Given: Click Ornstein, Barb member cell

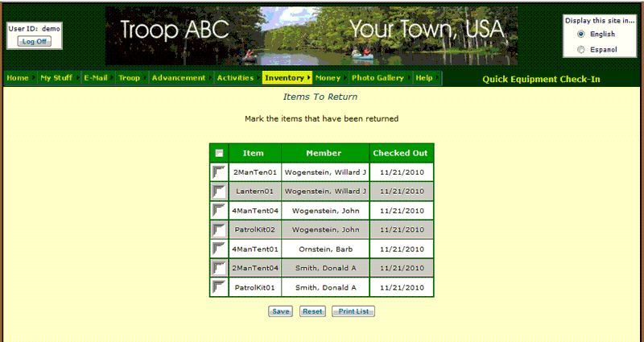Looking at the screenshot, I should (x=325, y=249).
